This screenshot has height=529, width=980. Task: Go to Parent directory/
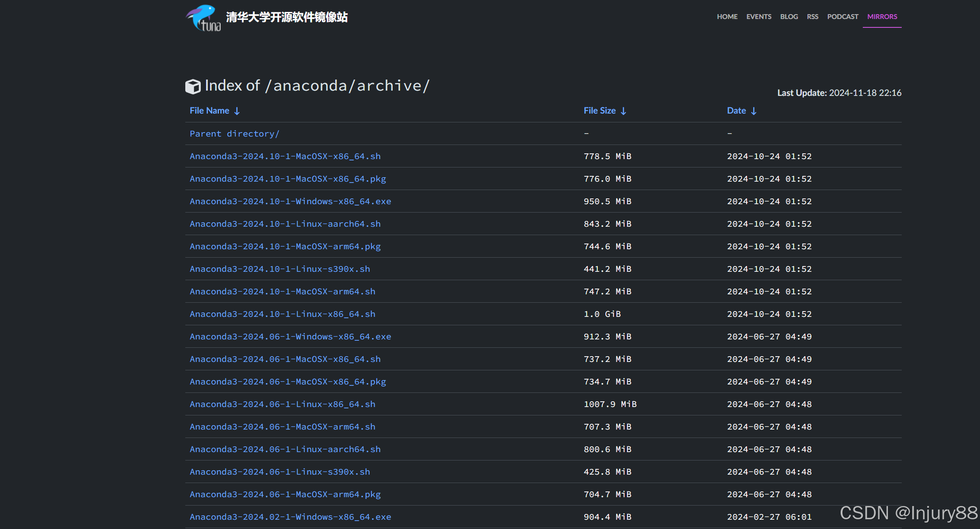point(234,134)
